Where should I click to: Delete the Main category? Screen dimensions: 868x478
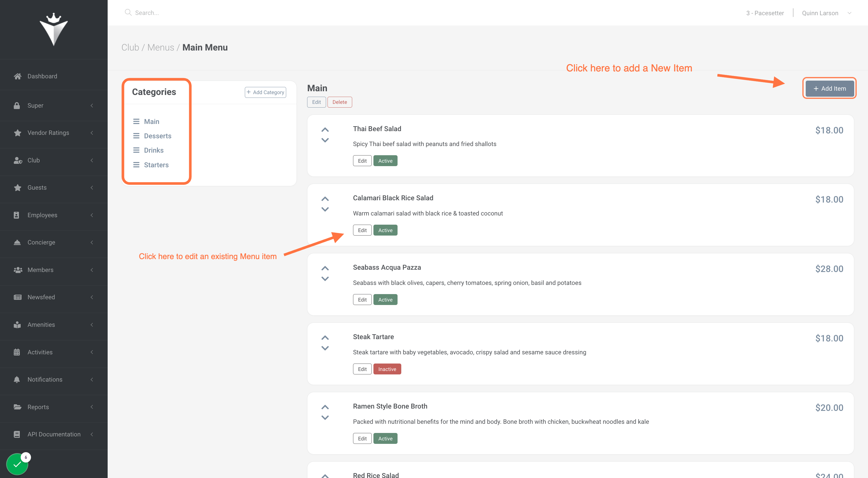tap(339, 102)
